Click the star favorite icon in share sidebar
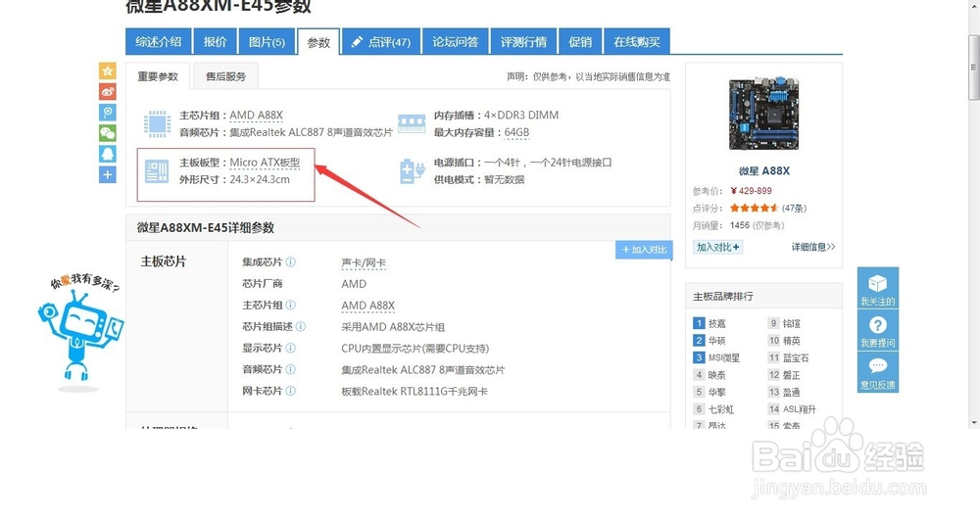Image resolution: width=980 pixels, height=521 pixels. (x=108, y=71)
